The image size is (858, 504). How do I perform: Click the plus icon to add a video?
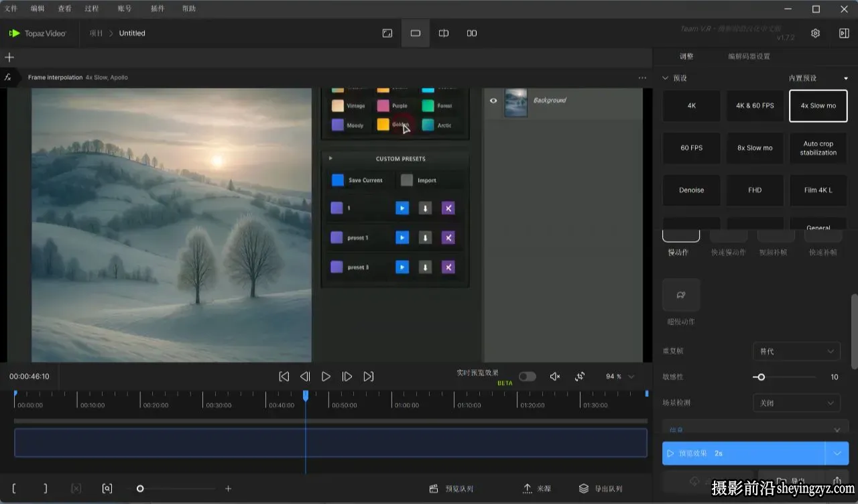point(9,58)
